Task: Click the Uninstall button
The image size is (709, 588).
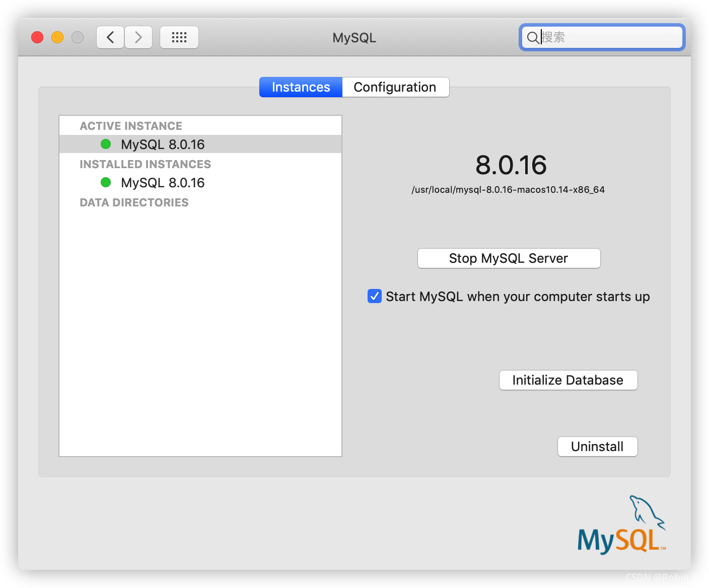Action: pyautogui.click(x=597, y=447)
